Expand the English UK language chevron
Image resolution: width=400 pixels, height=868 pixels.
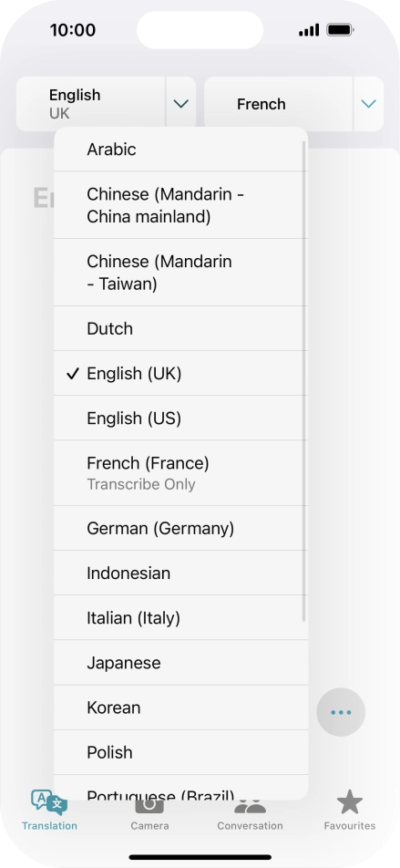[x=181, y=104]
